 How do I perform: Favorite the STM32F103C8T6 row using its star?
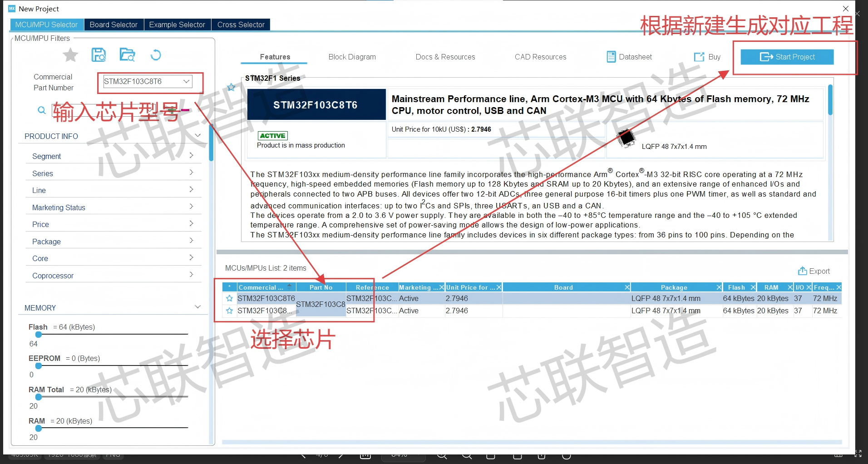click(229, 298)
